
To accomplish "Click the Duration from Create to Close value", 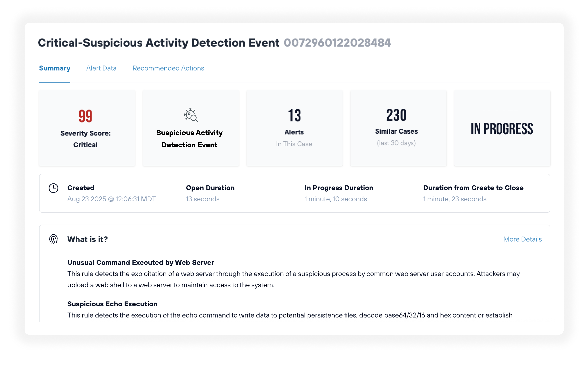I will [455, 199].
